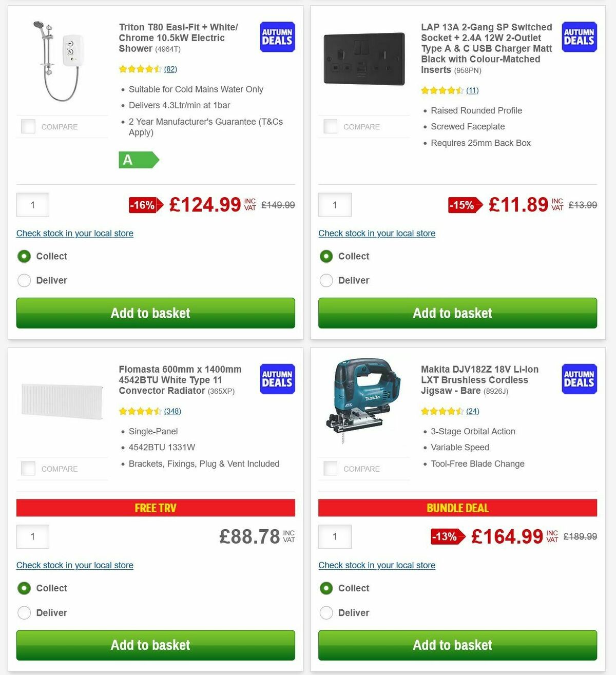Click the -16% discount flag on the shower
This screenshot has height=675, width=616.
pos(143,205)
